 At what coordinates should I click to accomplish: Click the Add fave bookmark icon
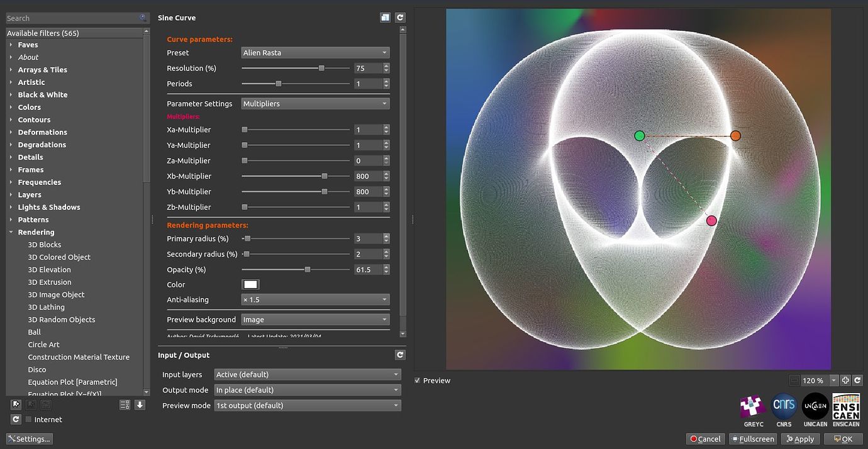[15, 404]
